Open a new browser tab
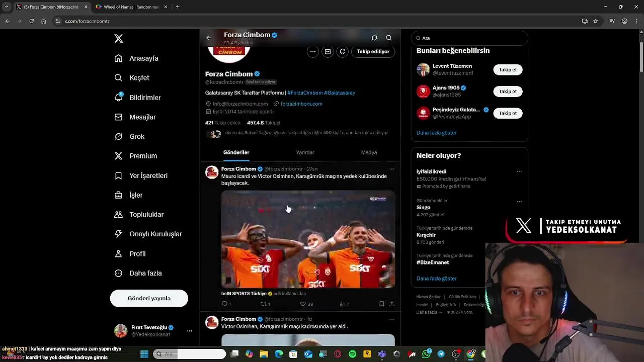The image size is (644, 362). pos(178,7)
